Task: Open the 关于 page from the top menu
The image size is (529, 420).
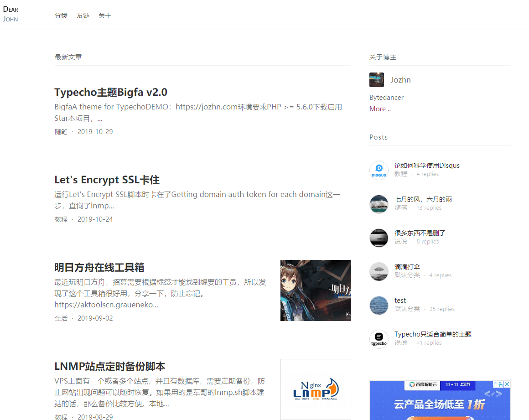Action: coord(105,15)
